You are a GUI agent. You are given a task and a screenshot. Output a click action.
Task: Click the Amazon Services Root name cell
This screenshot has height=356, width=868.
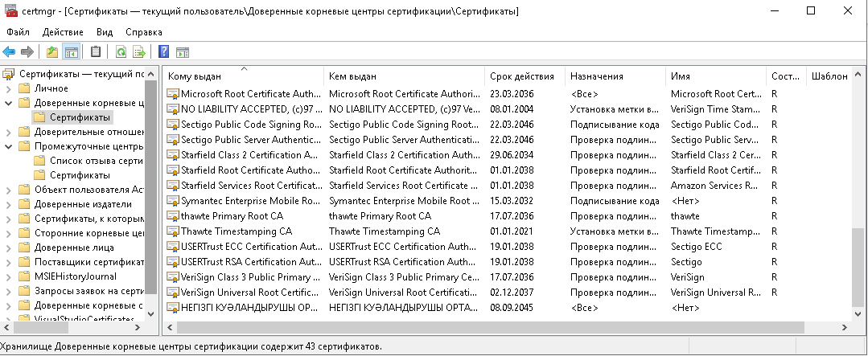[714, 186]
